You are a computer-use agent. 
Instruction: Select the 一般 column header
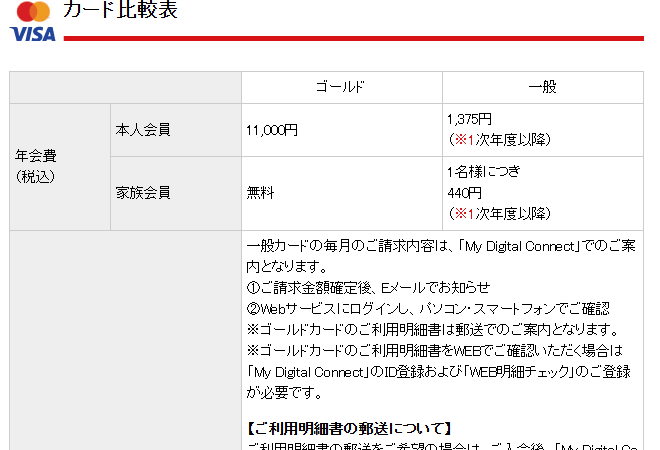543,87
